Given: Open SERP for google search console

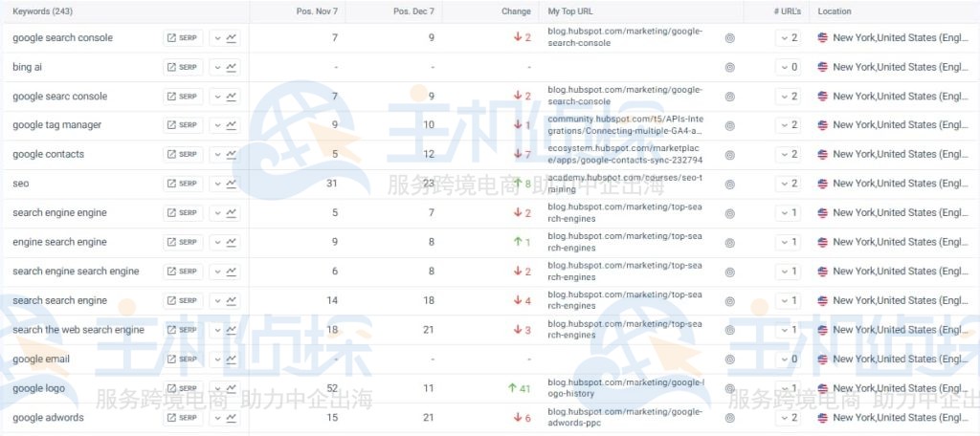Looking at the screenshot, I should pos(183,38).
